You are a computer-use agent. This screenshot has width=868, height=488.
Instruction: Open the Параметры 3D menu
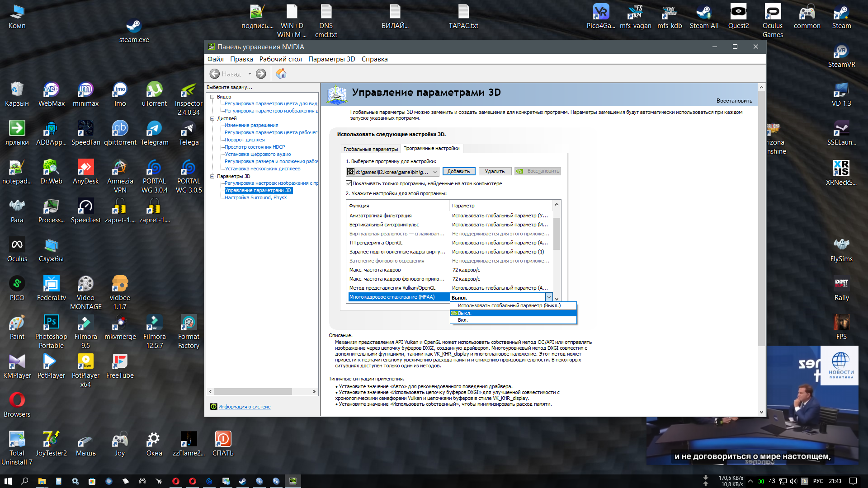click(331, 59)
